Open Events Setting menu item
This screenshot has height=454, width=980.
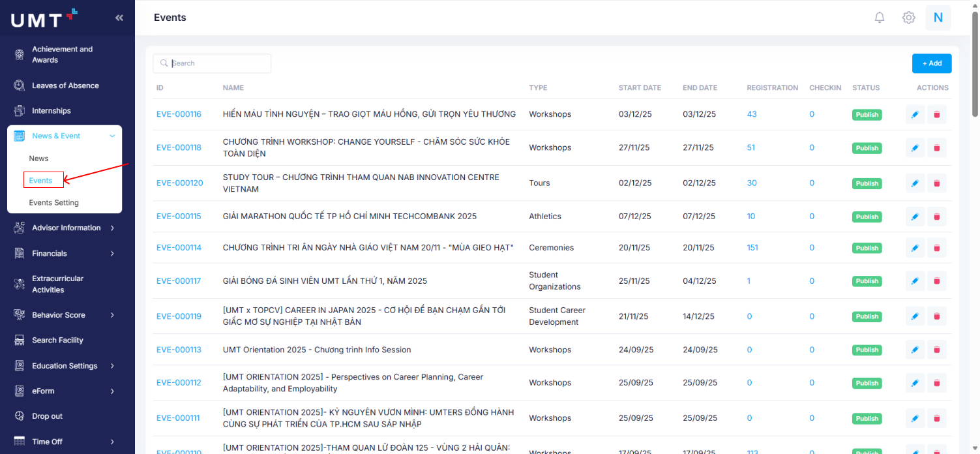pyautogui.click(x=53, y=203)
